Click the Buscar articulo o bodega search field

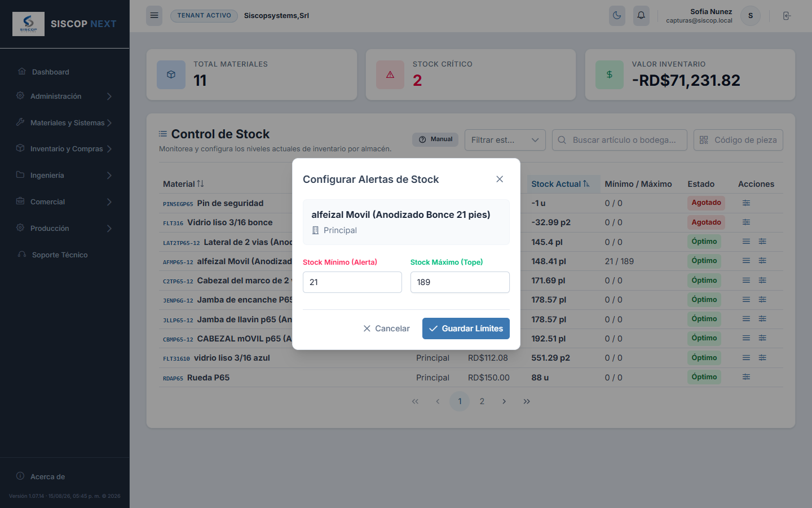[620, 140]
